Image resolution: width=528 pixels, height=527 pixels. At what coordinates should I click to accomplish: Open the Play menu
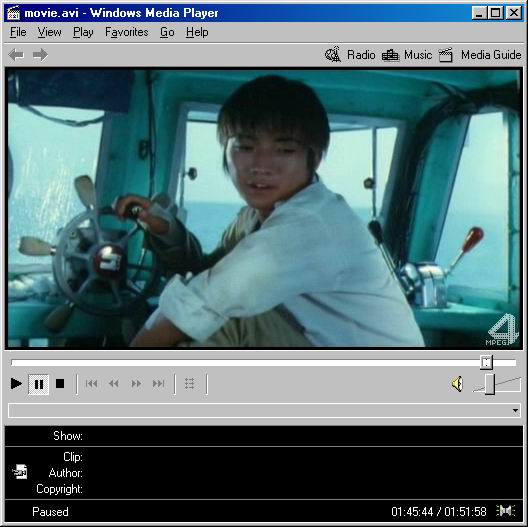click(83, 32)
